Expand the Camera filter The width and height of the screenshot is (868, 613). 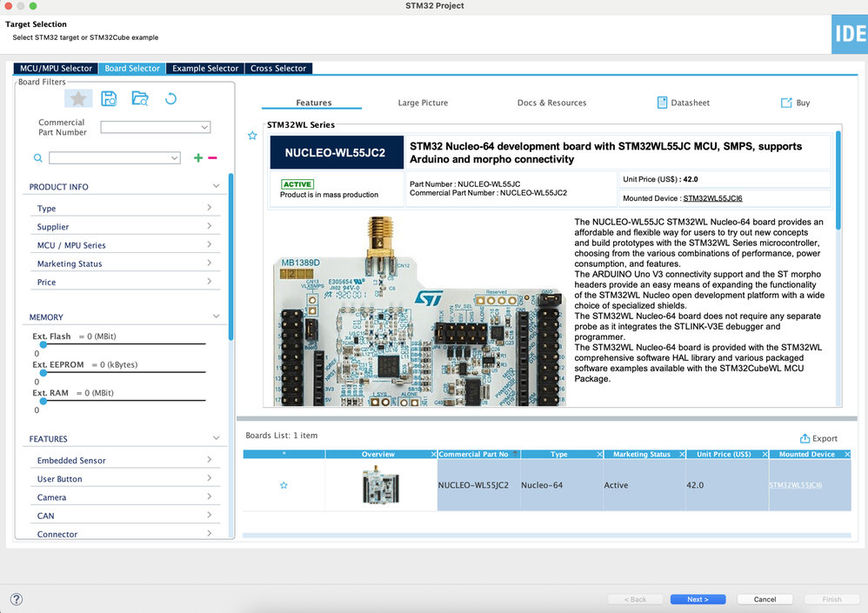click(x=210, y=496)
